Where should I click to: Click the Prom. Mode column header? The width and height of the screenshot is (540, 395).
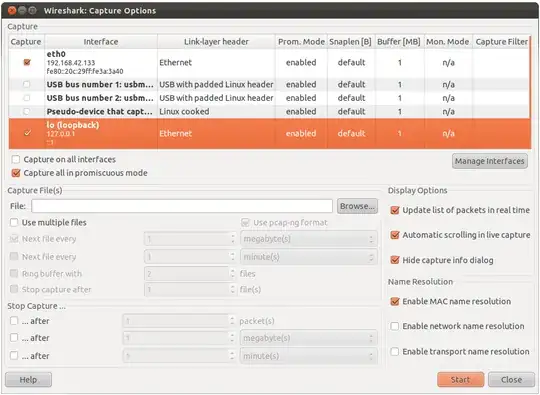click(x=301, y=42)
